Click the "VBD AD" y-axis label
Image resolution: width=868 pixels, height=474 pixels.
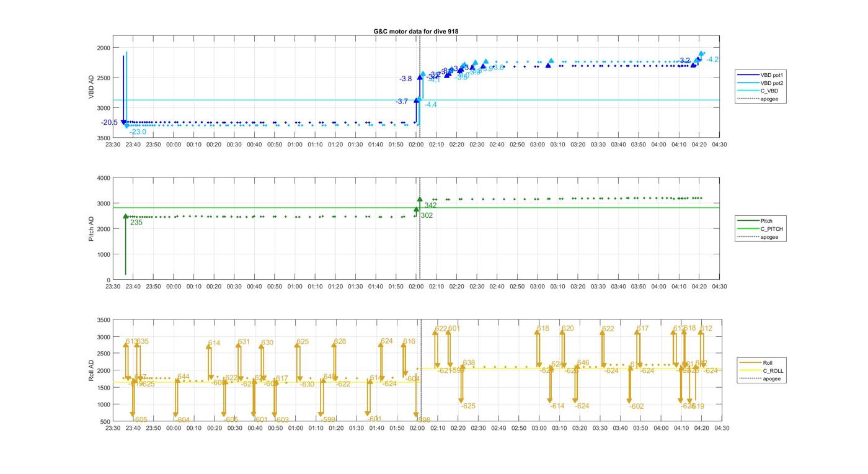[x=91, y=87]
